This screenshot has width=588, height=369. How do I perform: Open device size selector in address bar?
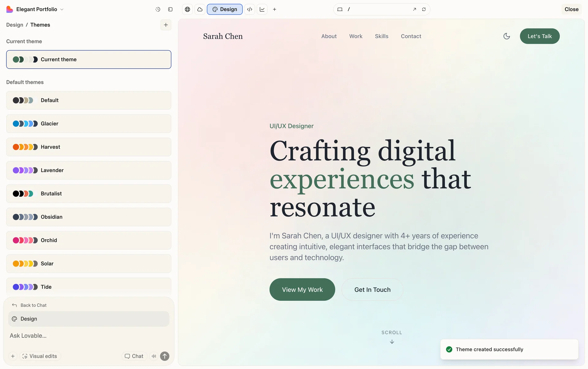[x=340, y=9]
